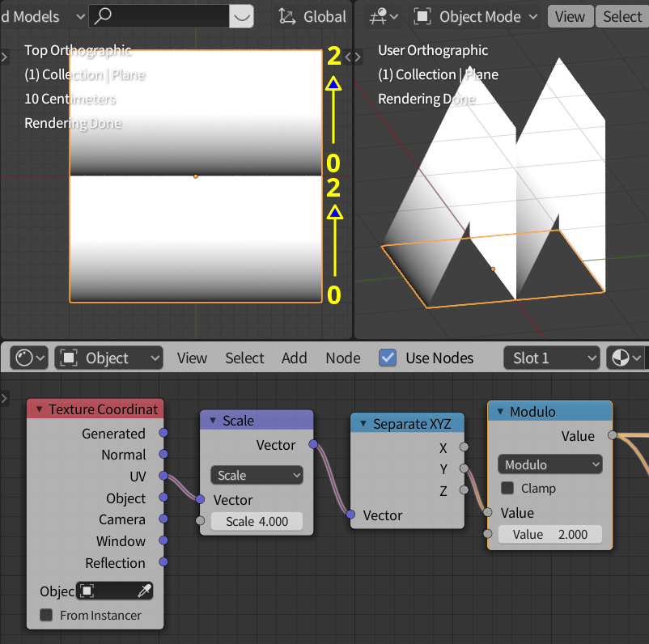
Task: Click the Modulo first Value input socket
Action: point(488,512)
